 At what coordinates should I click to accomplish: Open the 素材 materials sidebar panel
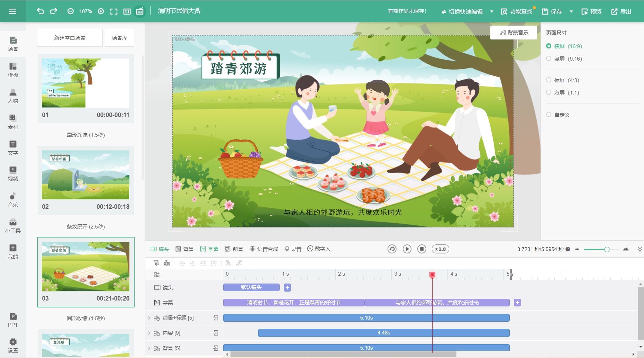point(13,122)
